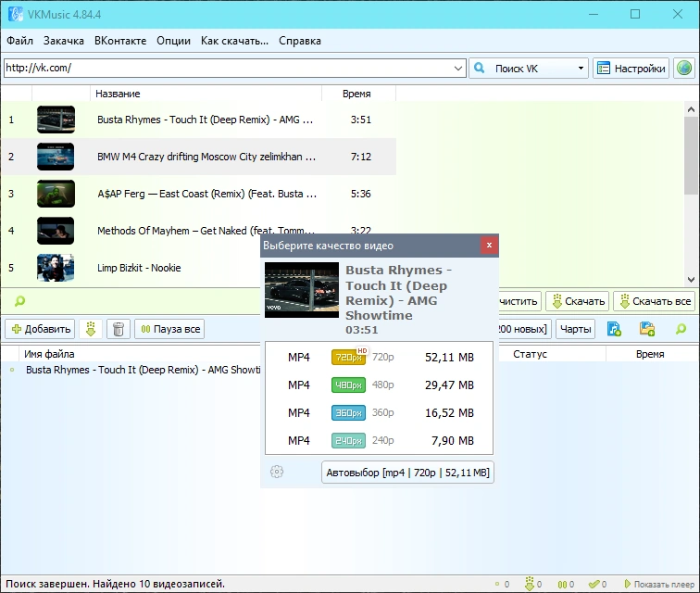Open the Как скачать... menu
The width and height of the screenshot is (700, 593).
pyautogui.click(x=234, y=41)
